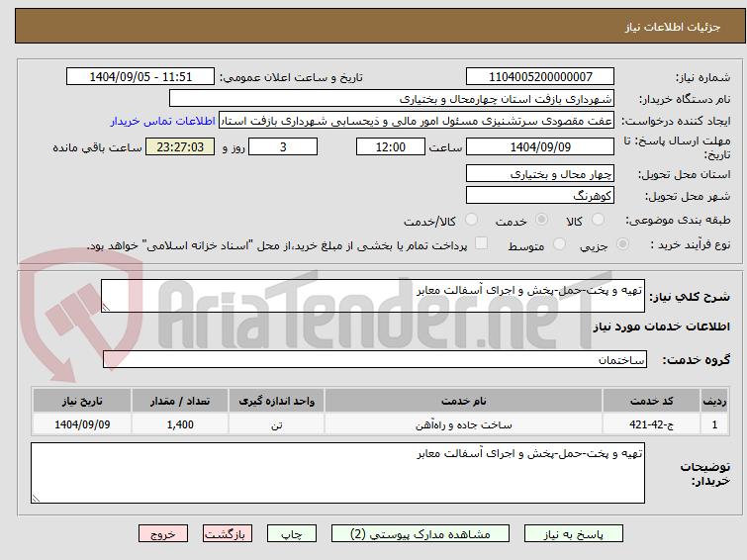Select the کالا radio button
747x560 pixels.
point(598,220)
